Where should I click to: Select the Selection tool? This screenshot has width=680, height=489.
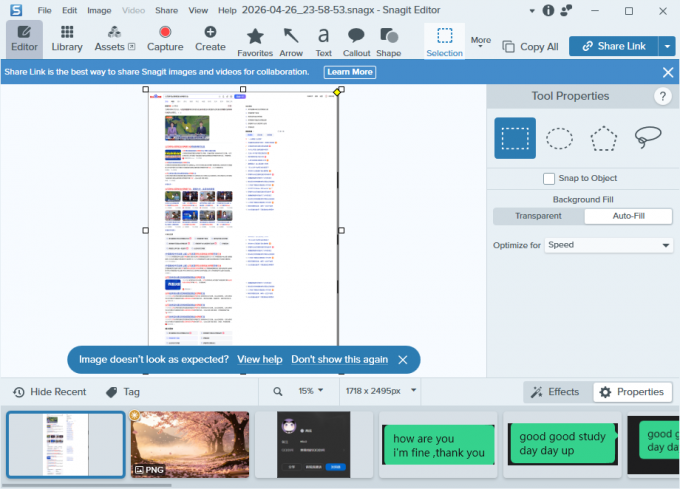click(445, 42)
